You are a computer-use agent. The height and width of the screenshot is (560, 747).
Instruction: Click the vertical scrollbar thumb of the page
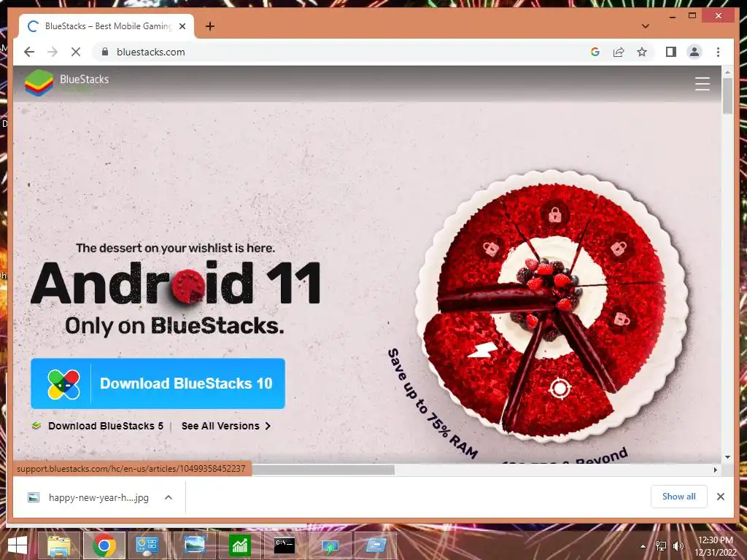(x=727, y=96)
